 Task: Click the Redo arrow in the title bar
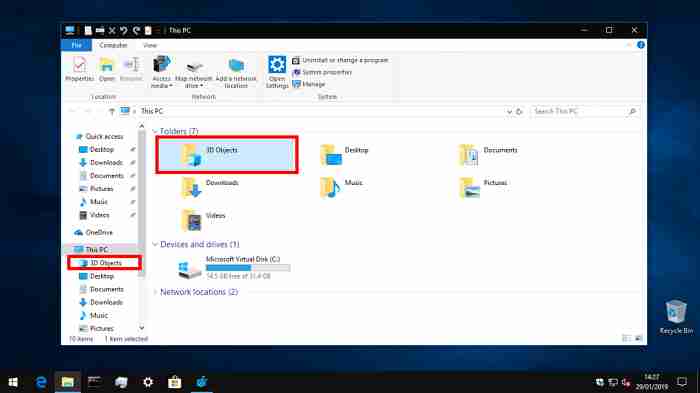tap(136, 30)
